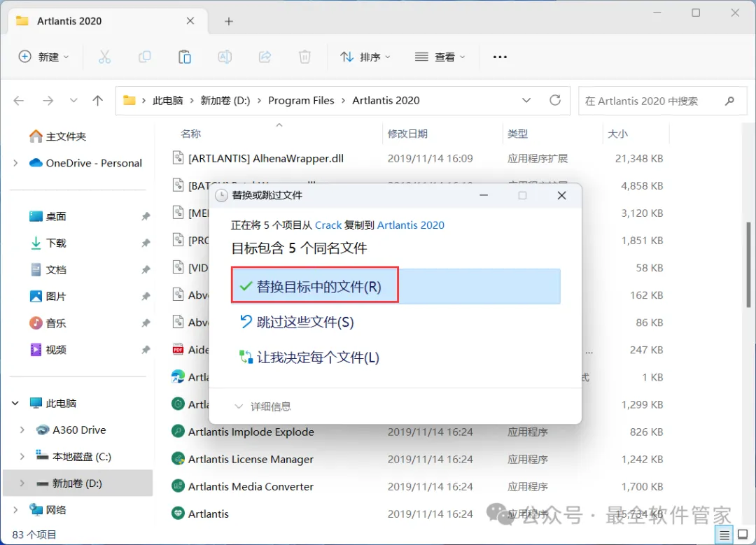Go back with the left arrow
This screenshot has width=756, height=545.
19,100
